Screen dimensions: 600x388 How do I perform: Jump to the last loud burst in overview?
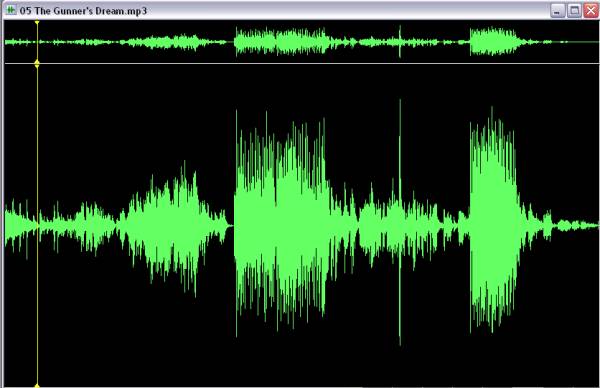coord(494,41)
